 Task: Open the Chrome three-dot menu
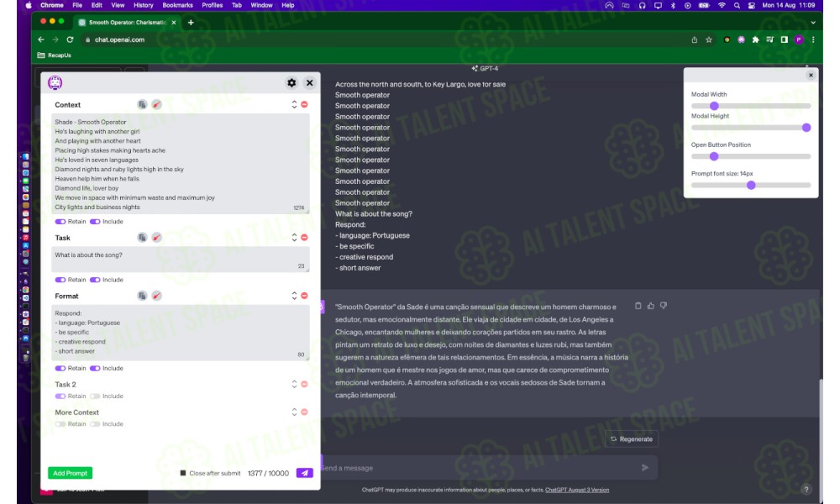[813, 39]
